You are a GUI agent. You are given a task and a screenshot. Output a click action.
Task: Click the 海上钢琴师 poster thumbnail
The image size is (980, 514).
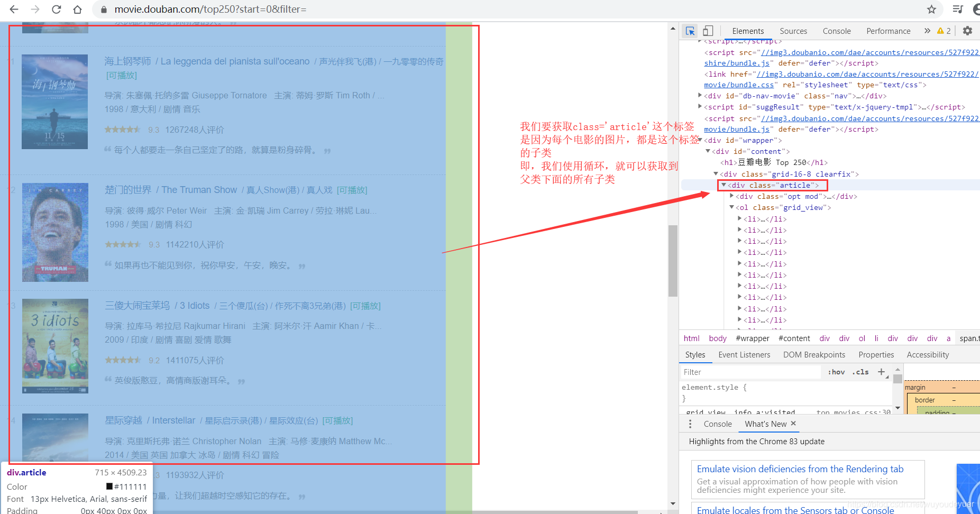[x=54, y=102]
